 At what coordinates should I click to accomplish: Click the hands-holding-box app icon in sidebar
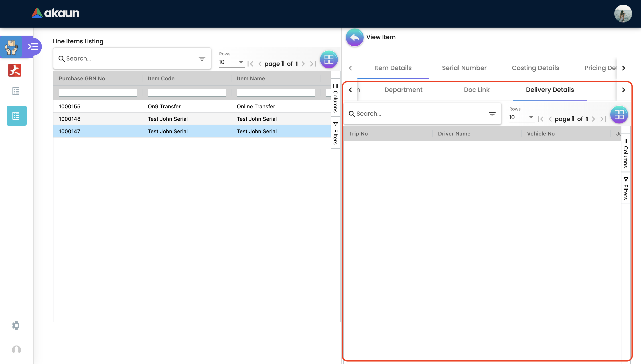point(11,47)
